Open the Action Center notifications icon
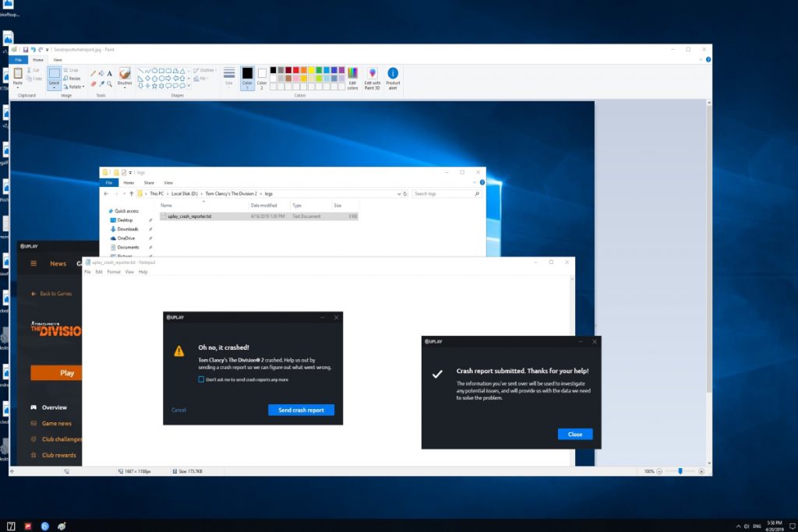The image size is (798, 532). [x=792, y=526]
